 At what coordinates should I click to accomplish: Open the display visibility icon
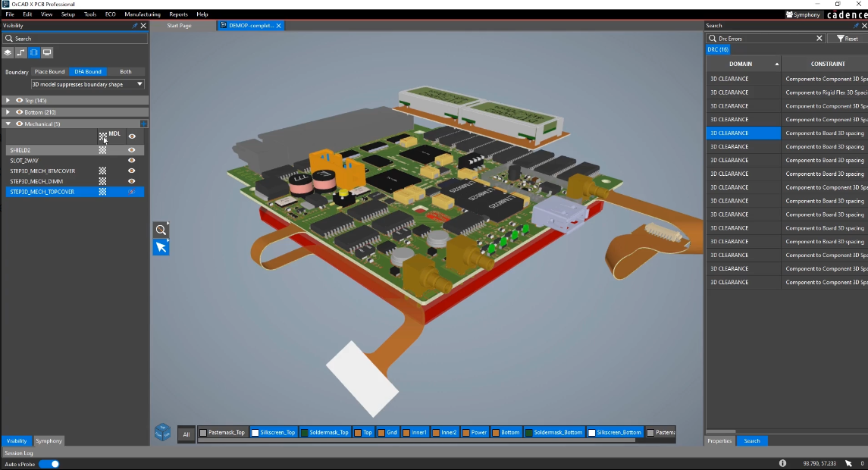(47, 53)
